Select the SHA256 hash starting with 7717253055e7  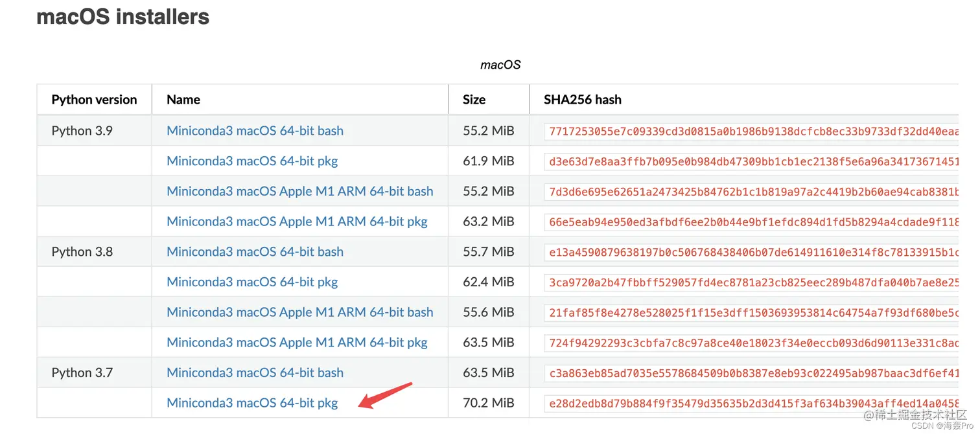pyautogui.click(x=753, y=131)
